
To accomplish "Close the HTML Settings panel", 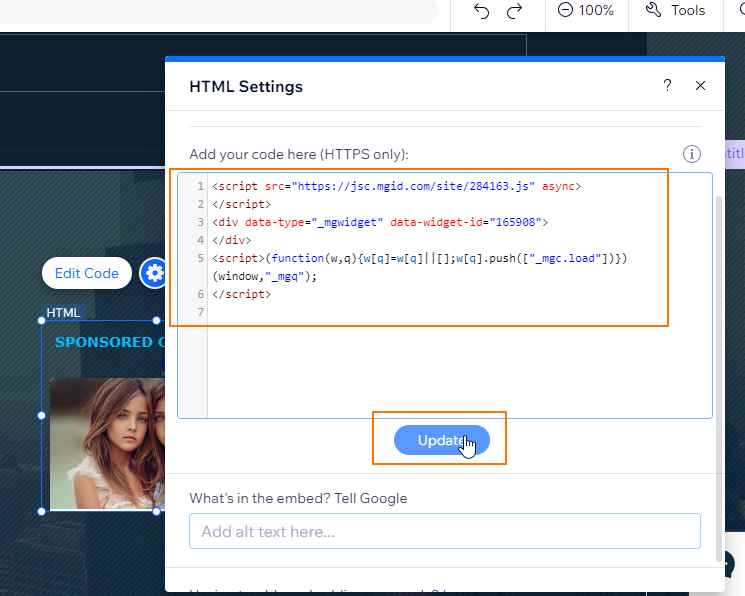I will pos(701,86).
